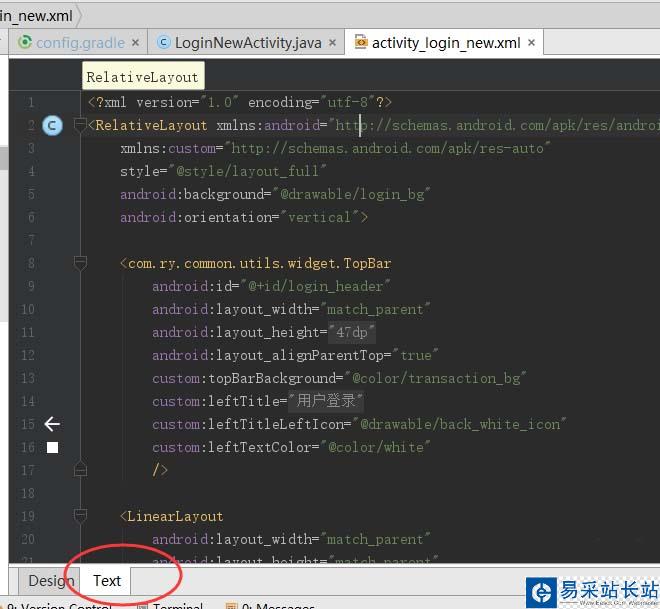Click the XML file icon on activity_login_new tab

361,42
